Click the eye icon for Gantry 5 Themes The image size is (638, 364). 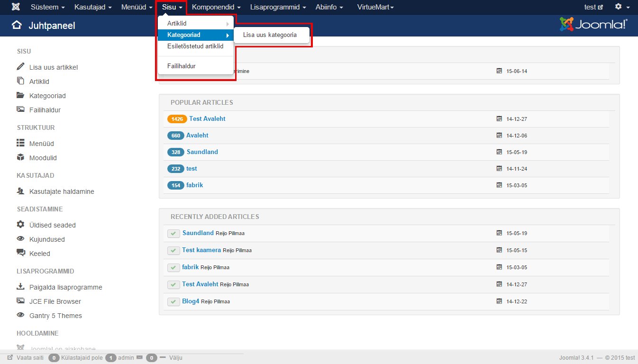tap(20, 315)
